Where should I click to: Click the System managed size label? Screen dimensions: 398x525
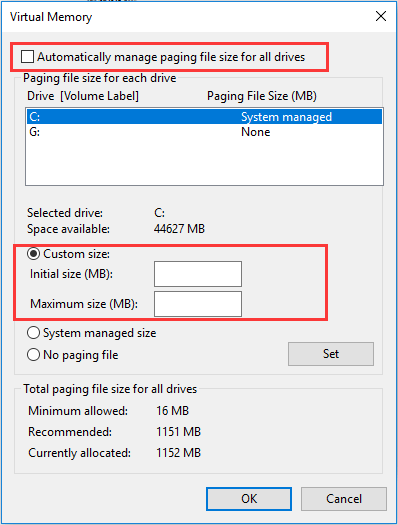99,333
